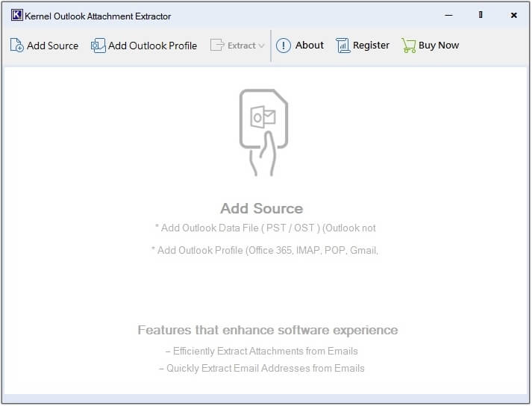
Task: Click Efficiently Extract Attachments from Emails text
Action: (x=262, y=351)
